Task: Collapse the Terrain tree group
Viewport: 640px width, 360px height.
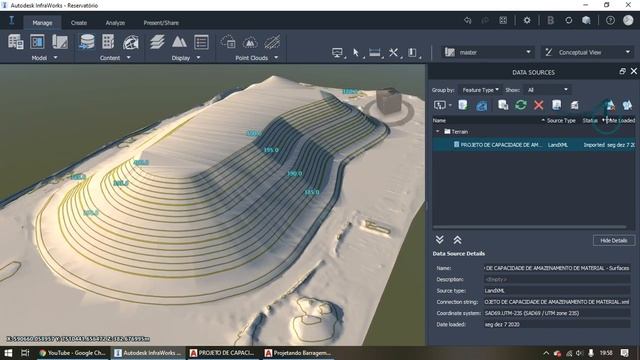Action: coord(438,131)
